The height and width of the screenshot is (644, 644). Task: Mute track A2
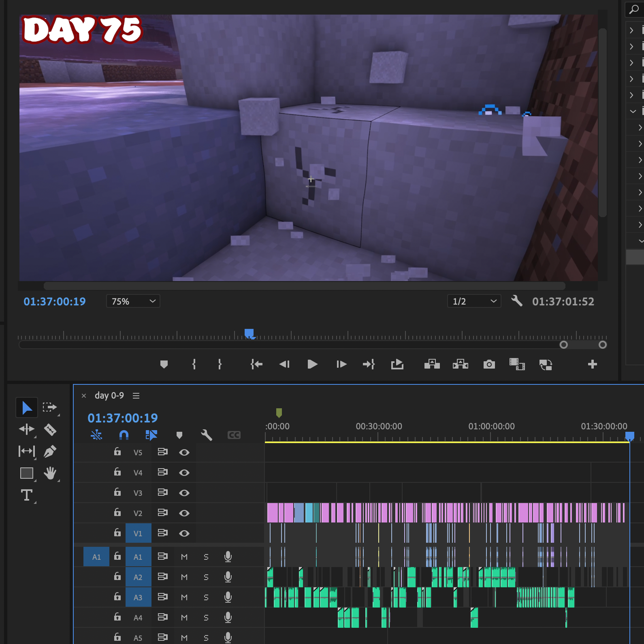click(x=184, y=577)
